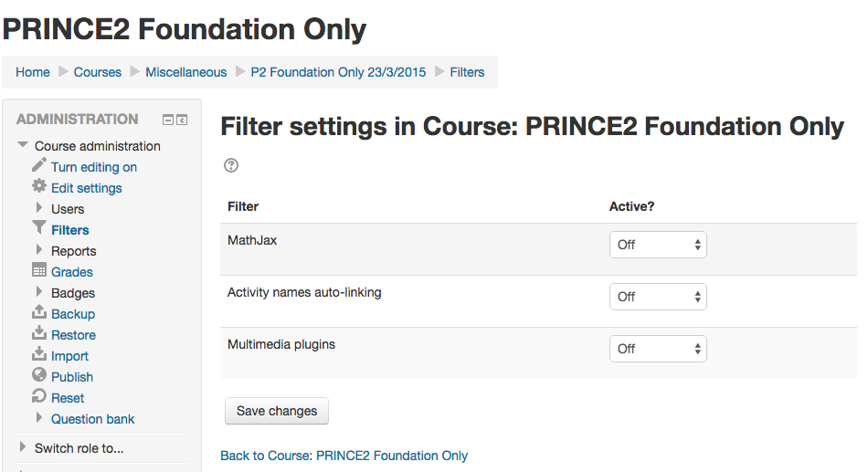
Task: Go to Courses in the breadcrumb
Action: point(98,72)
